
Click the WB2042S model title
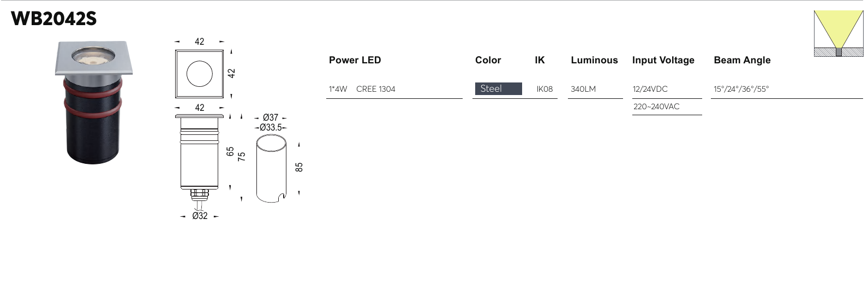click(53, 19)
